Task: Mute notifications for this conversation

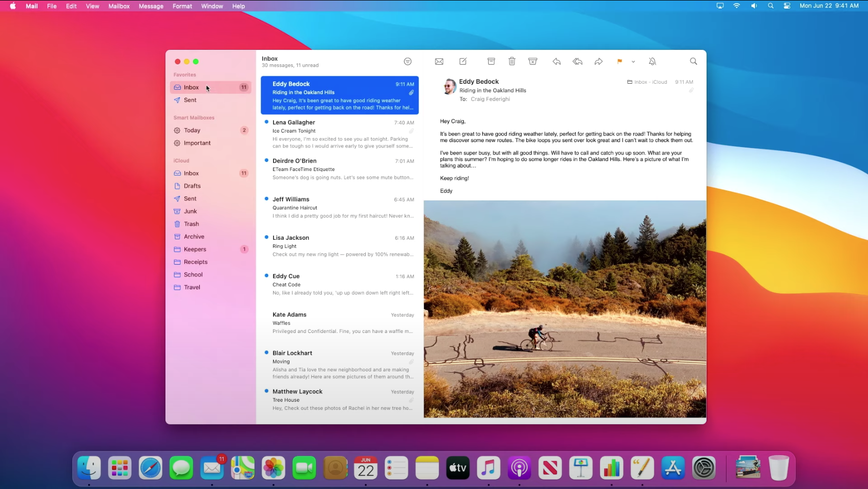Action: [x=653, y=61]
